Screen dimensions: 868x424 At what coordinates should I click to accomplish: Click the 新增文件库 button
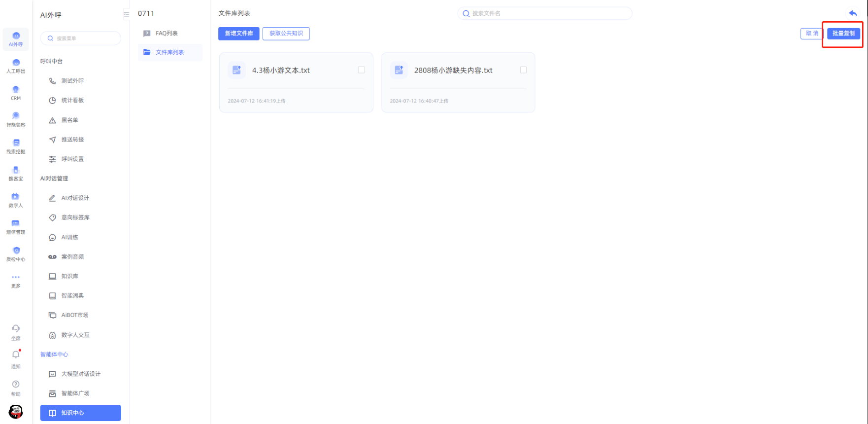coord(239,34)
